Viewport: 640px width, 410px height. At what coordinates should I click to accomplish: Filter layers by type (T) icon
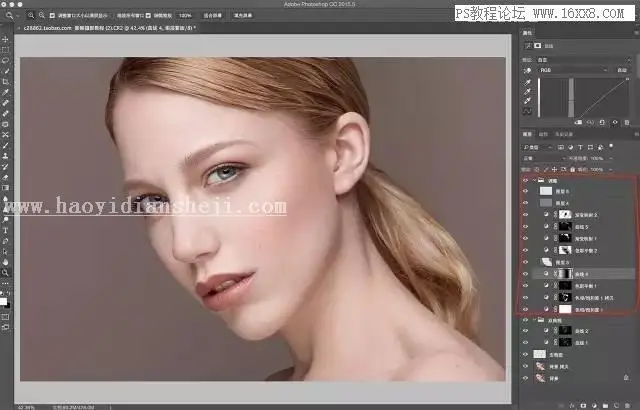(x=580, y=147)
